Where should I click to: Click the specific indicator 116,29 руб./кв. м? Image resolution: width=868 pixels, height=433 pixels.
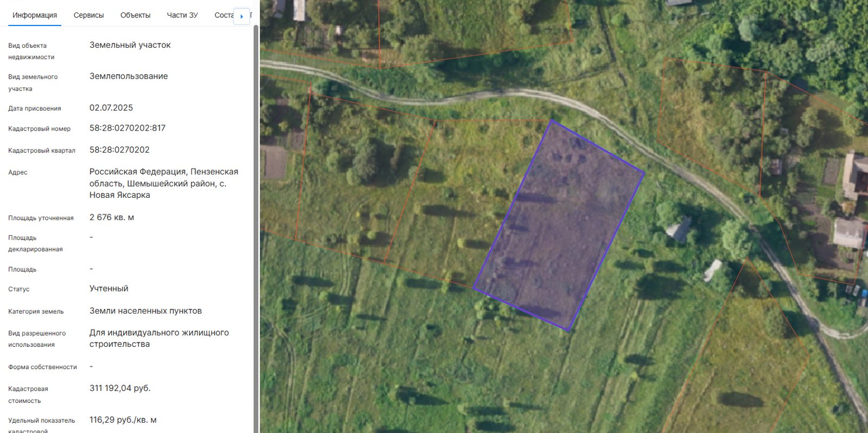coord(123,419)
